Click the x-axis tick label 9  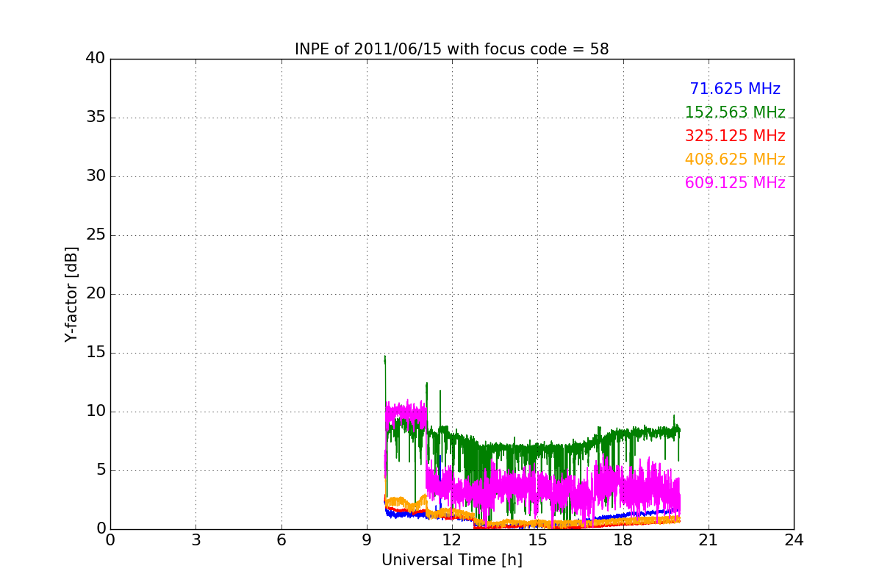click(367, 539)
